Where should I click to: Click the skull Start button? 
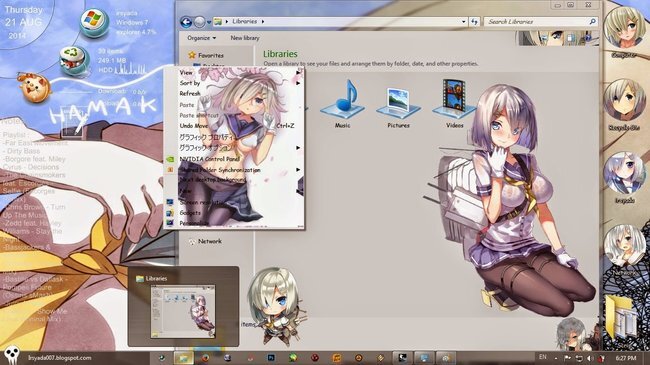click(x=11, y=356)
